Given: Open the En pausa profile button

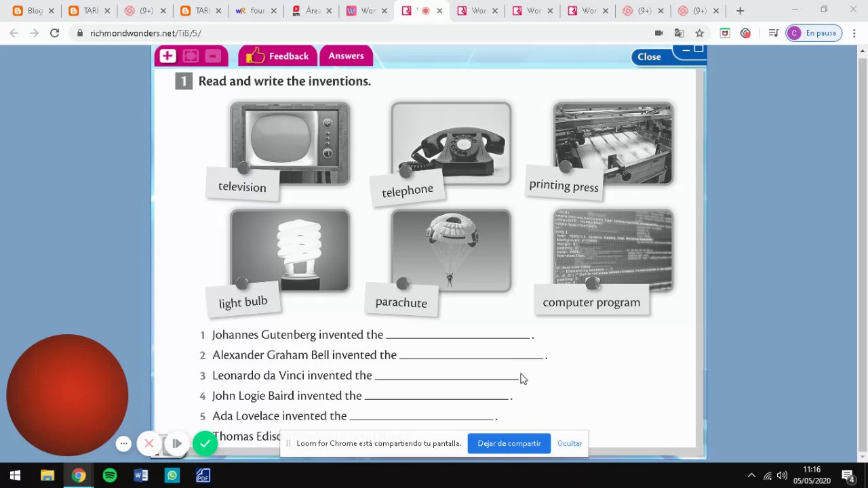Looking at the screenshot, I should point(814,33).
